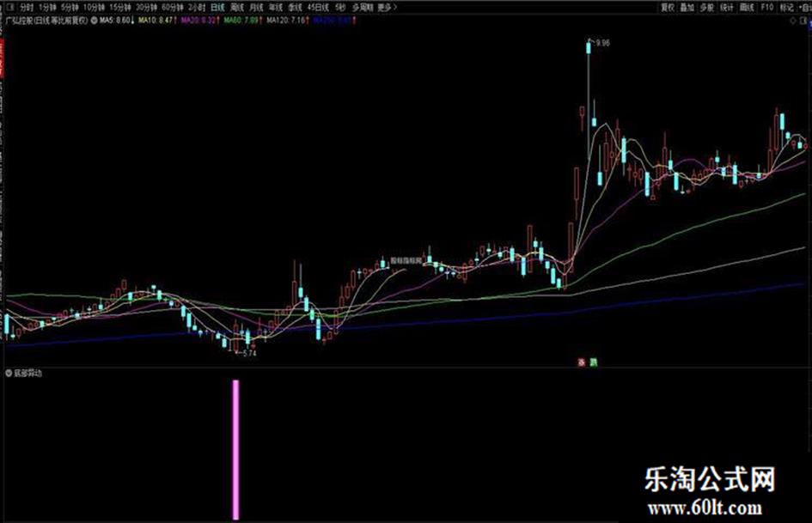Select the 1分钟 period tab
812x523 pixels.
pyautogui.click(x=47, y=7)
